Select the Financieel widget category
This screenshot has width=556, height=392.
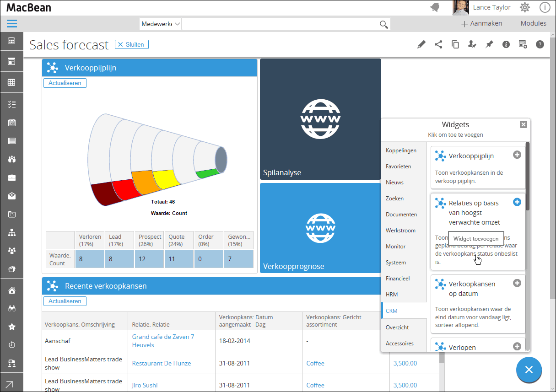pyautogui.click(x=398, y=278)
